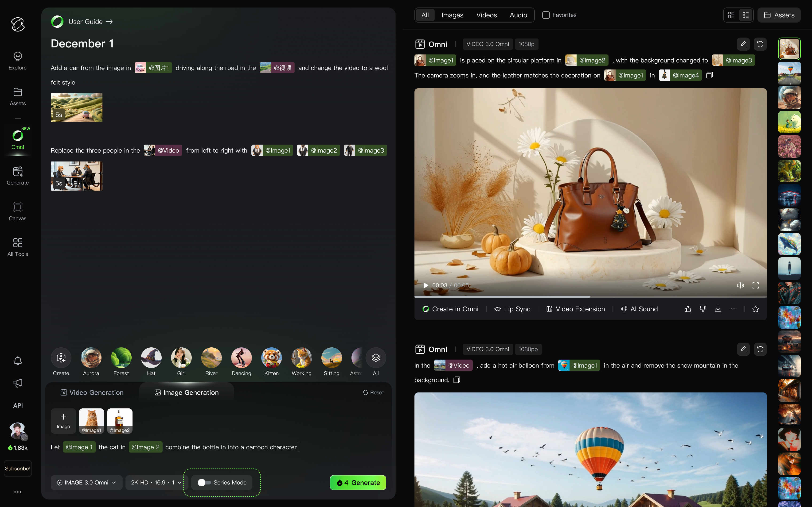This screenshot has height=507, width=812.
Task: Enter fullscreen on handbag video
Action: point(755,285)
